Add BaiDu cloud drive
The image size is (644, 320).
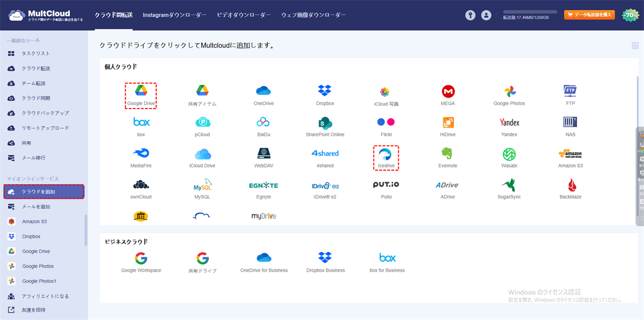pyautogui.click(x=264, y=127)
